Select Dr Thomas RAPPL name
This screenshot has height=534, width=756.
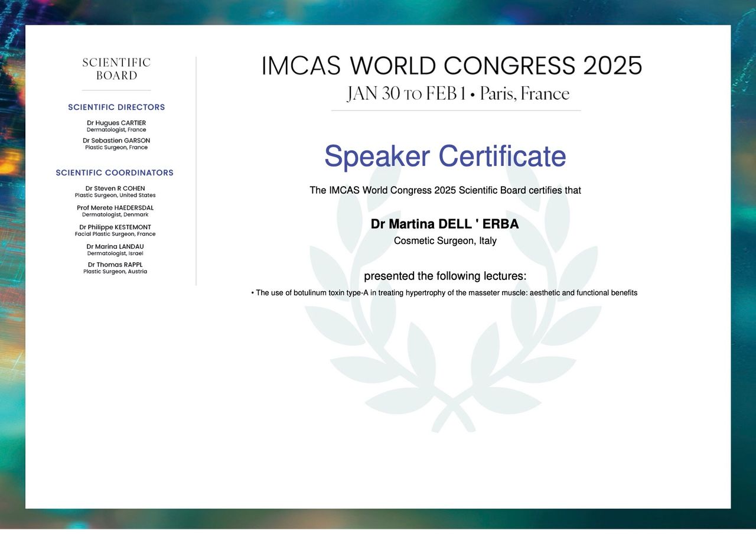click(115, 265)
